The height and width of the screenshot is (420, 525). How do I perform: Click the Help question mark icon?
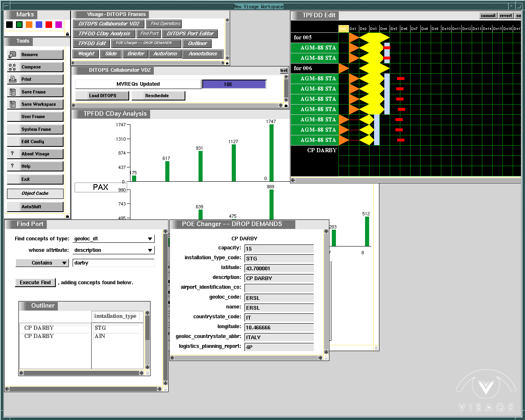pyautogui.click(x=12, y=166)
